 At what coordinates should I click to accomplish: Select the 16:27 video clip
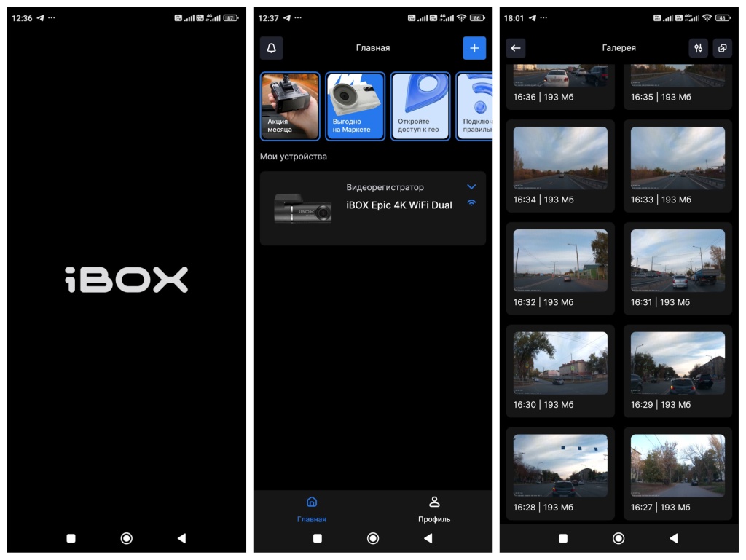tap(678, 466)
